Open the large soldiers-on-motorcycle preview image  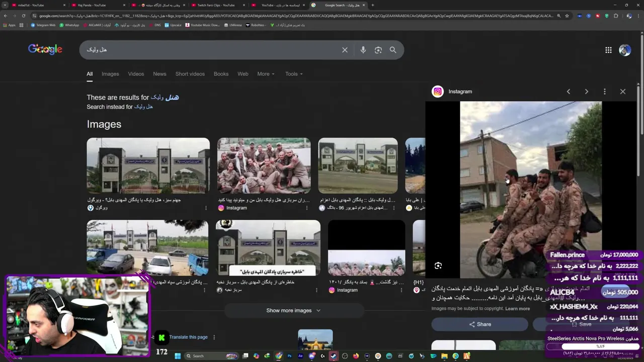pos(531,190)
